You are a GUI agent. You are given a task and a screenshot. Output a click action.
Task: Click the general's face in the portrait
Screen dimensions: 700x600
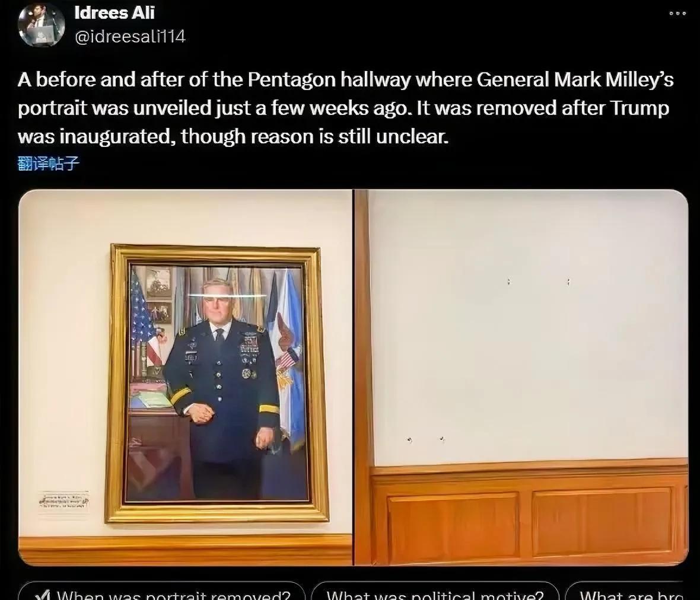(x=216, y=299)
